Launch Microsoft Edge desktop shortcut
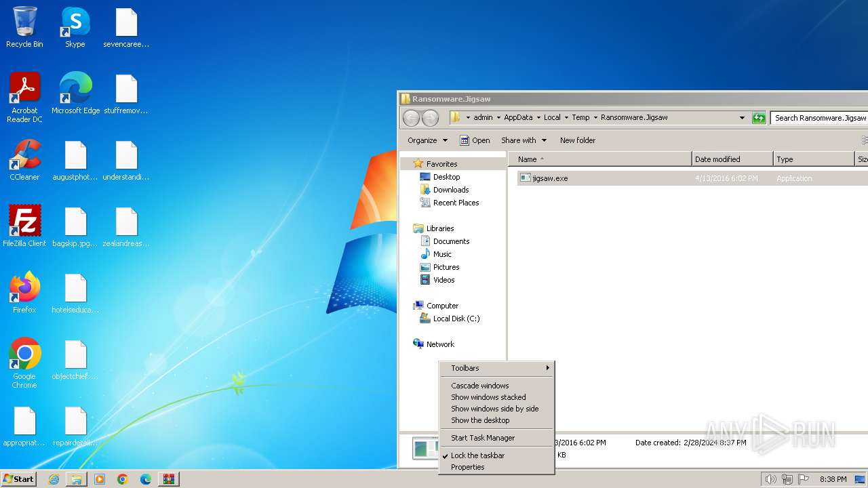868x488 pixels. pos(75,93)
